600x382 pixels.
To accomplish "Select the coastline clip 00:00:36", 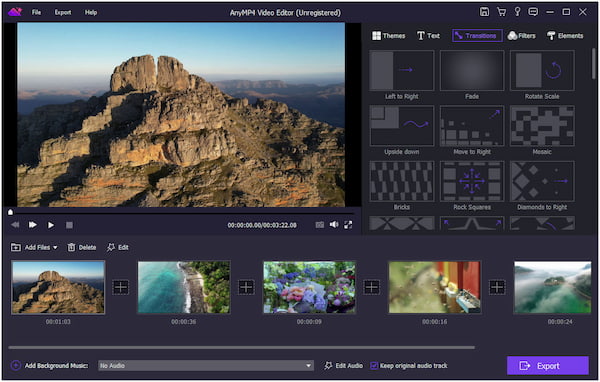I will (184, 287).
